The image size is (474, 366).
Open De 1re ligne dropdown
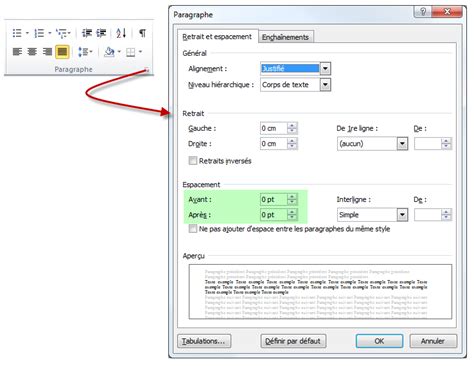(402, 144)
